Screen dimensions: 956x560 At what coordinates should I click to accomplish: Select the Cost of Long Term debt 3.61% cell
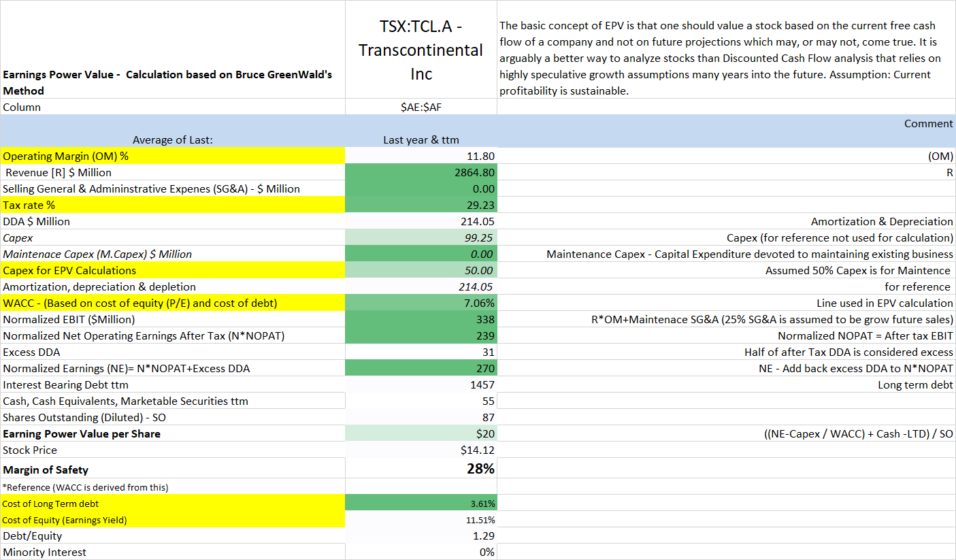pos(421,503)
